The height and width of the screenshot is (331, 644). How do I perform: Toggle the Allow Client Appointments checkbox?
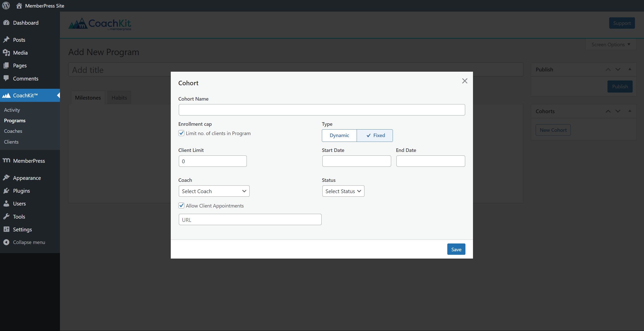tap(181, 205)
